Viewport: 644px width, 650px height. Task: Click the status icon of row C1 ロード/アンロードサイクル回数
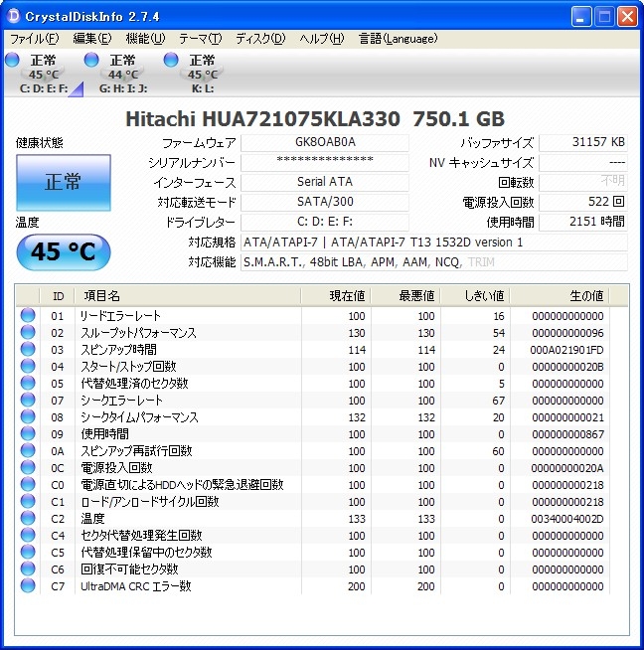28,502
